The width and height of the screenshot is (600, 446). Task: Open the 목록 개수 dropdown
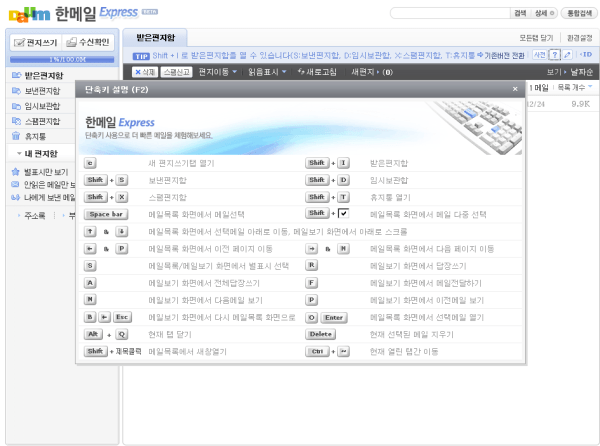tap(575, 87)
